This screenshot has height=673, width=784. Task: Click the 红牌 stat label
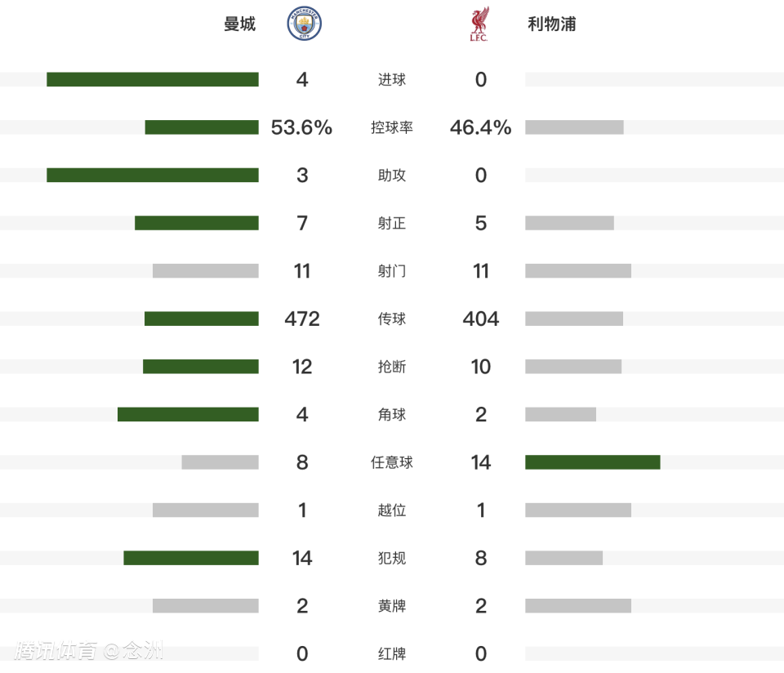tap(392, 654)
